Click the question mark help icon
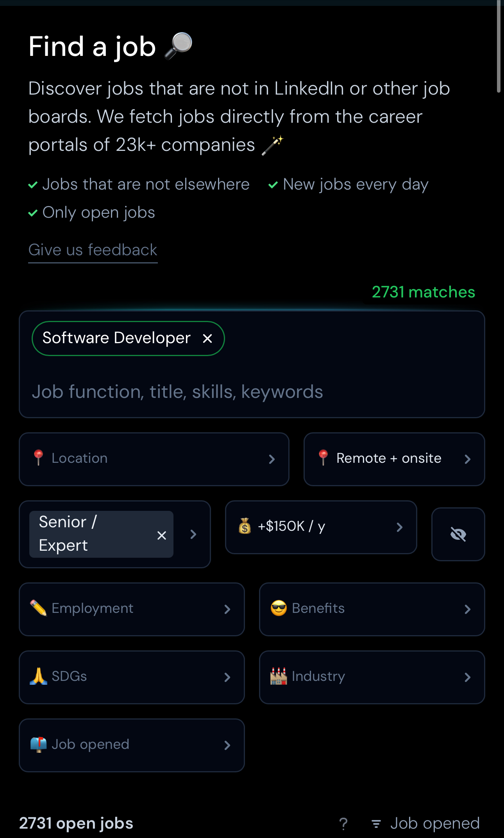Screen dimensions: 504x838 pos(343,824)
